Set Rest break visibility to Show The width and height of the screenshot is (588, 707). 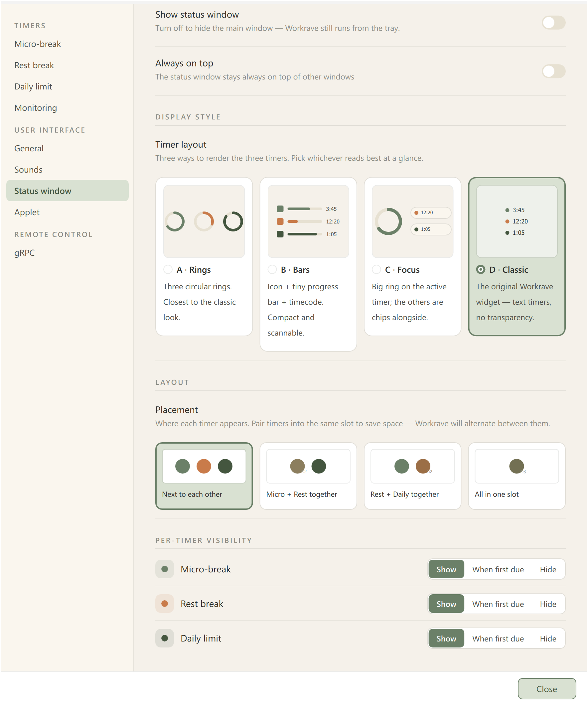point(446,604)
